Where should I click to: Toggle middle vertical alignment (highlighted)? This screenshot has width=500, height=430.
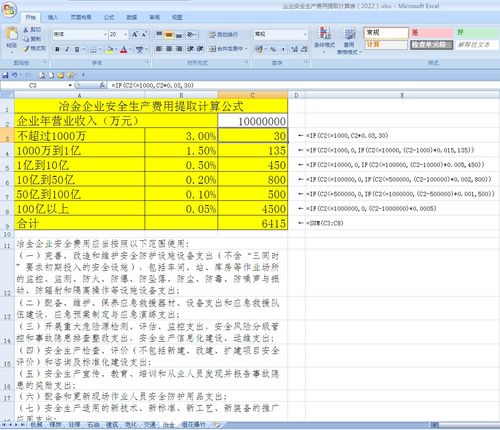pyautogui.click(x=169, y=35)
